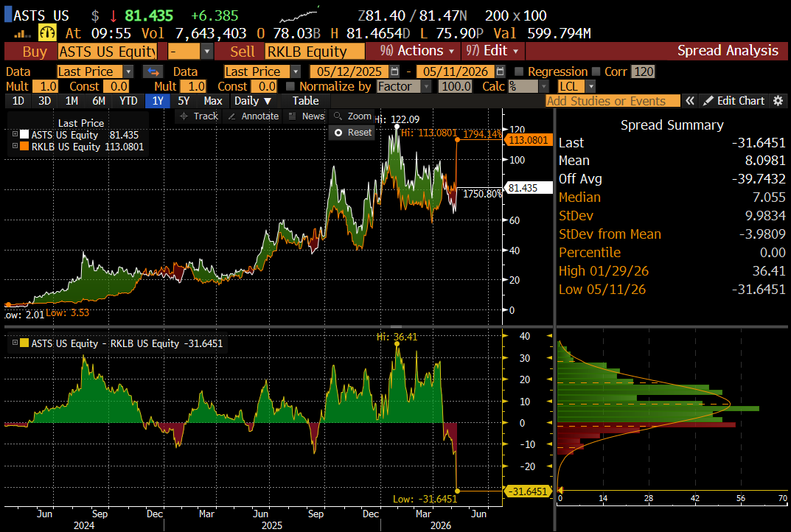
Task: Click the RKLB Equity sell field
Action: [x=316, y=52]
